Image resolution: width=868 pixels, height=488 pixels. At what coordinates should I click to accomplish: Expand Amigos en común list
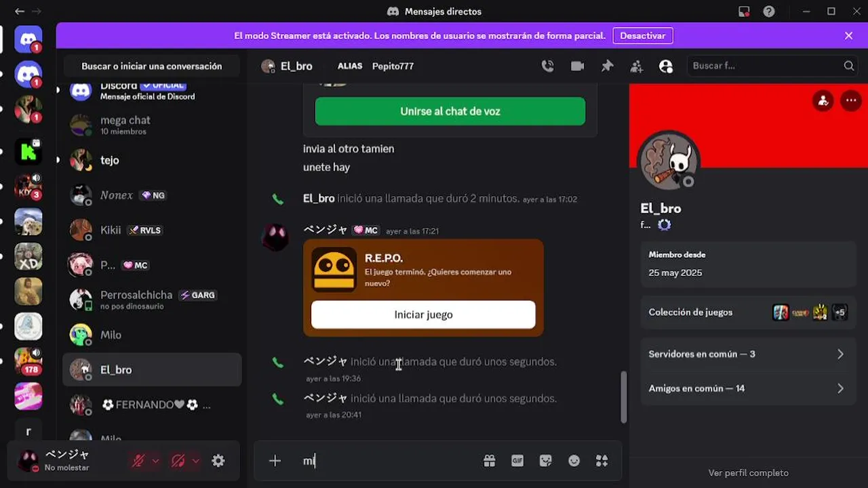tap(748, 388)
